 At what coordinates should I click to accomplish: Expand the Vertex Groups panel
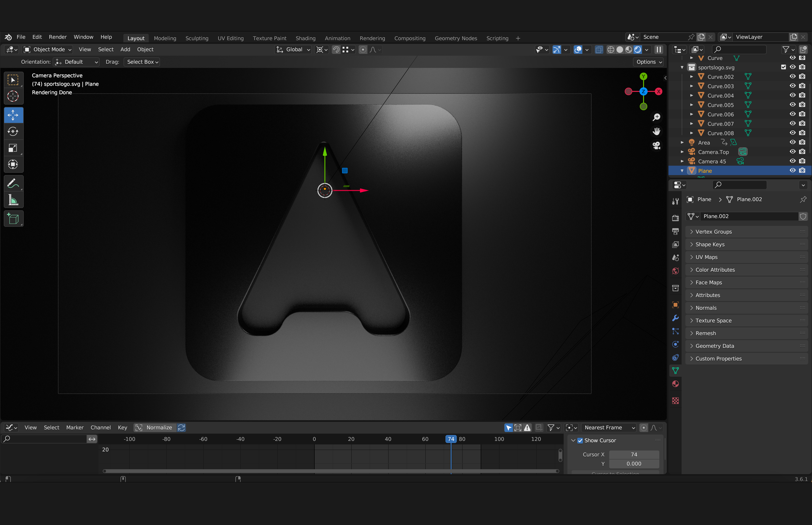click(746, 232)
